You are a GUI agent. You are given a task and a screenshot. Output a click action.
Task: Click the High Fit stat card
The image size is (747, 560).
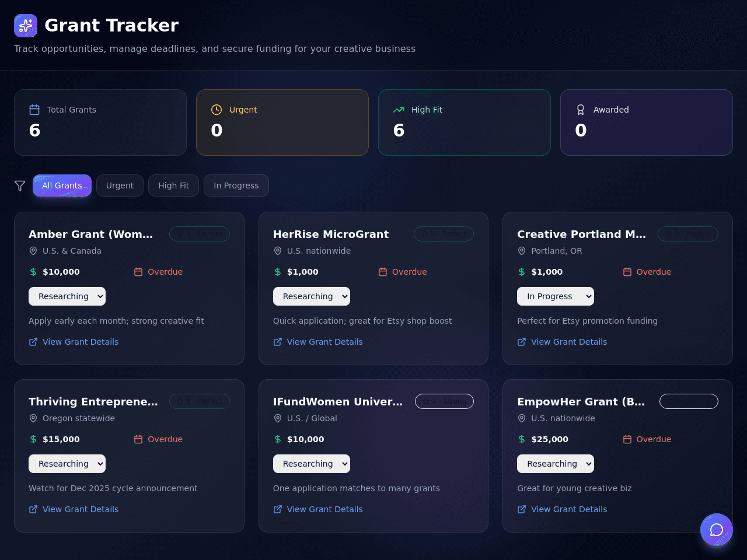point(465,123)
